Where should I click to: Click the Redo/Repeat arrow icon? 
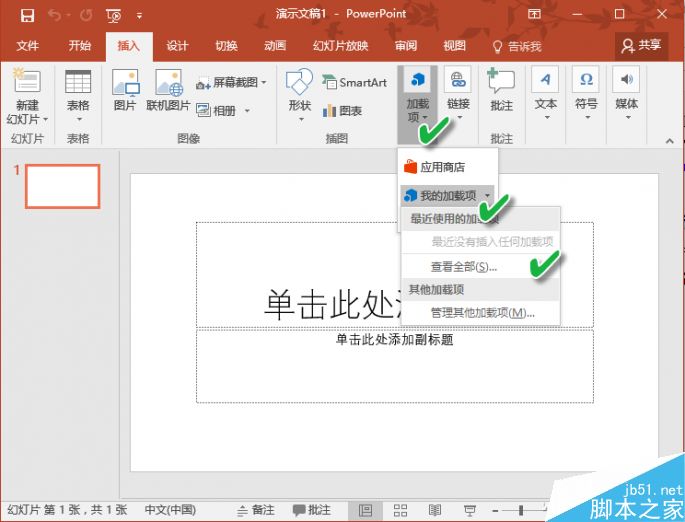(x=86, y=16)
